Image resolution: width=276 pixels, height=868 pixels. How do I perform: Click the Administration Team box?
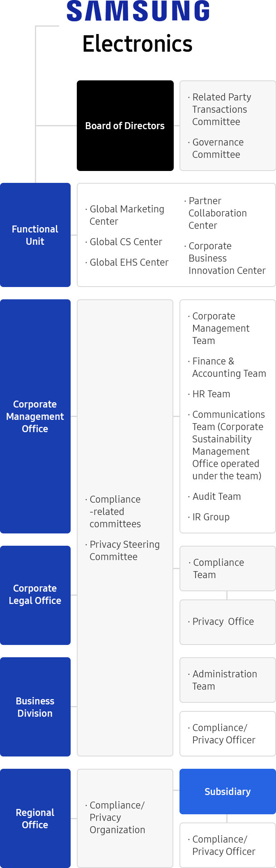[227, 680]
